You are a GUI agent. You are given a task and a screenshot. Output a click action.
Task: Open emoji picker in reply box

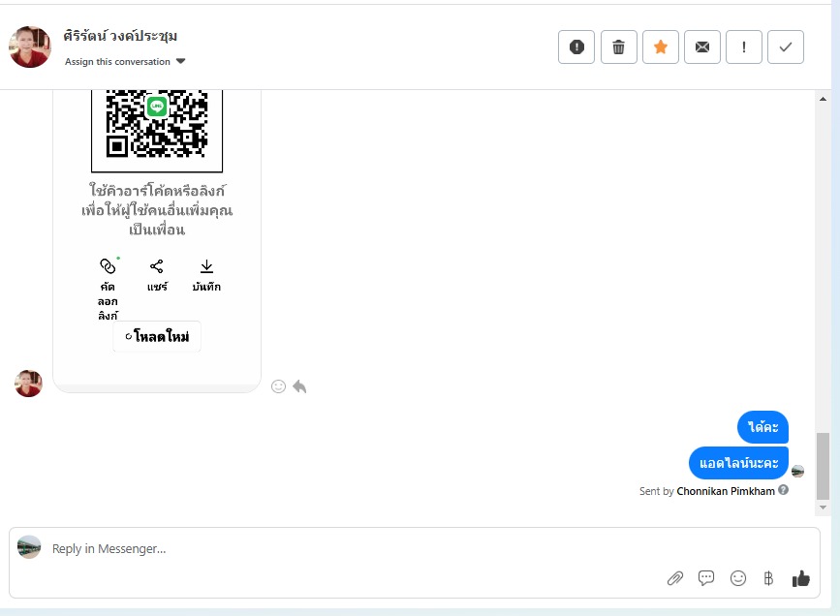point(738,578)
